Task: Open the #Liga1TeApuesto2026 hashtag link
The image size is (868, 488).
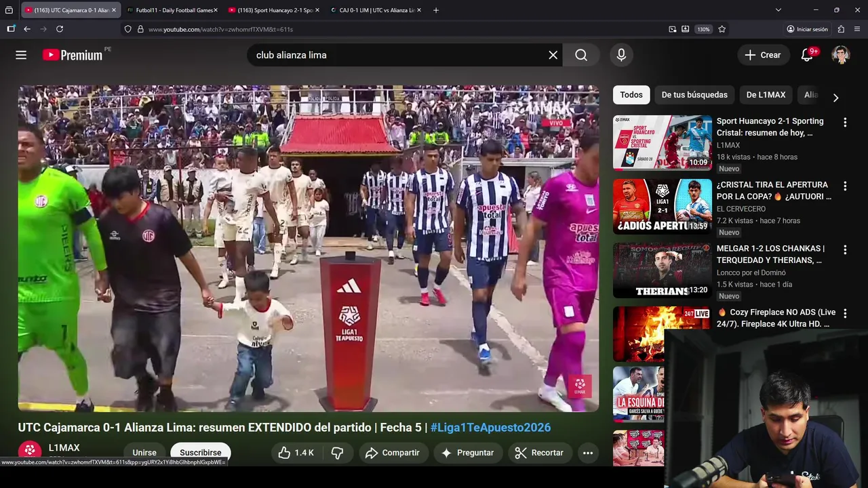Action: pos(490,428)
